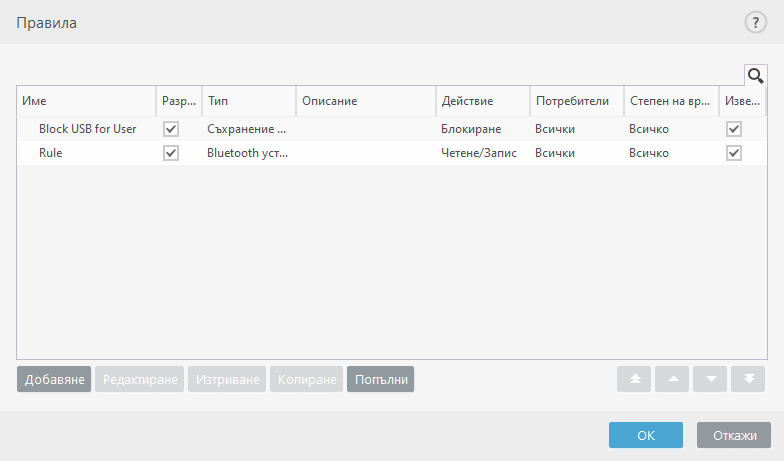Open the help question mark icon

point(756,22)
